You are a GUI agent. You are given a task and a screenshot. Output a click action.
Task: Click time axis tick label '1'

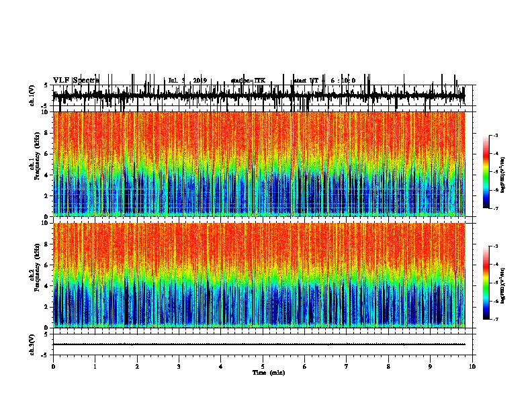95,367
